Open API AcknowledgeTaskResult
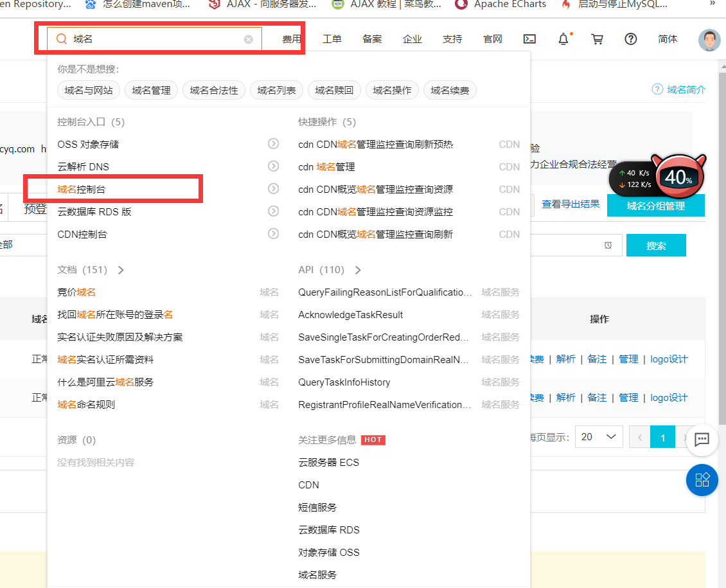 pyautogui.click(x=351, y=315)
